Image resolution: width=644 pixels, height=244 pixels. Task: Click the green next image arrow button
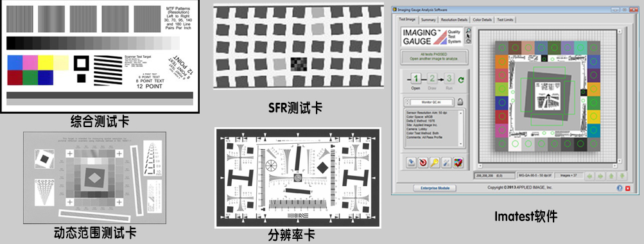click(x=600, y=177)
